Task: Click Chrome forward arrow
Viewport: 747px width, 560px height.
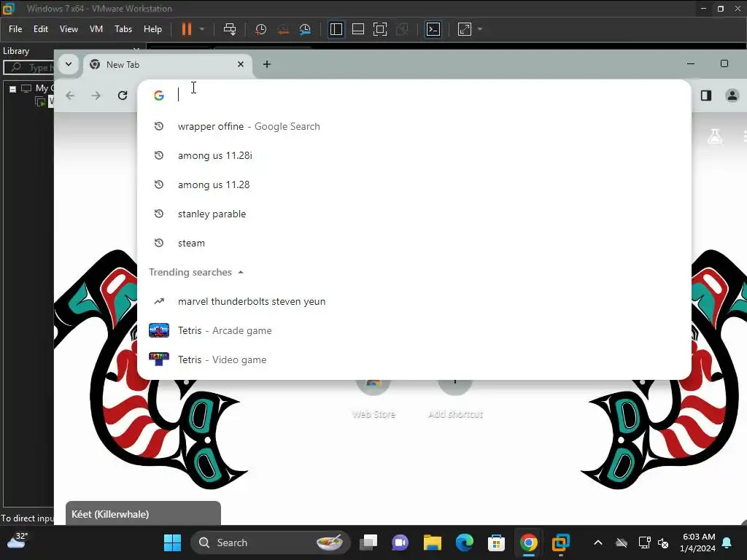Action: pyautogui.click(x=96, y=96)
